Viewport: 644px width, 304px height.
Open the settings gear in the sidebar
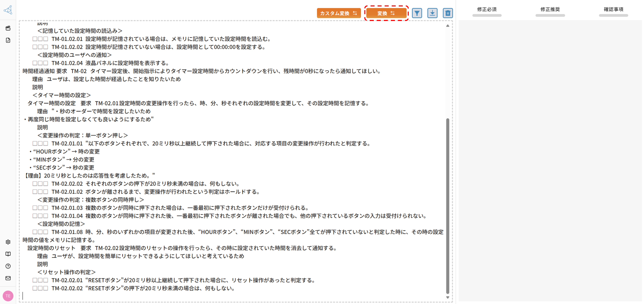[8, 242]
